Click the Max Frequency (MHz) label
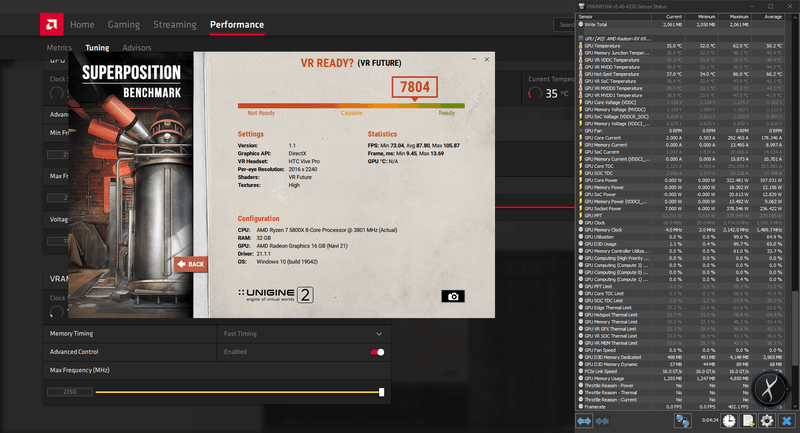 [80, 370]
